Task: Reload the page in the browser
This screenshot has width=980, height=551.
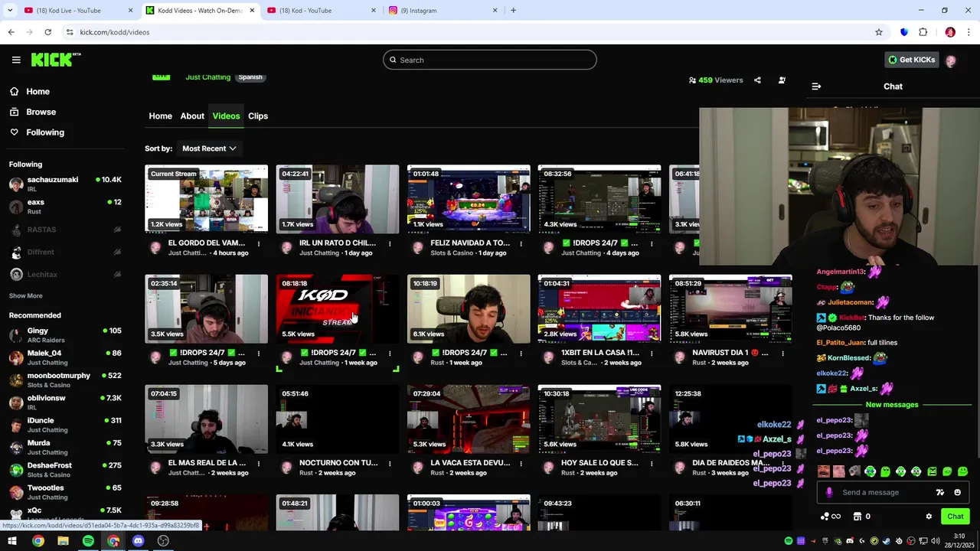Action: click(47, 32)
